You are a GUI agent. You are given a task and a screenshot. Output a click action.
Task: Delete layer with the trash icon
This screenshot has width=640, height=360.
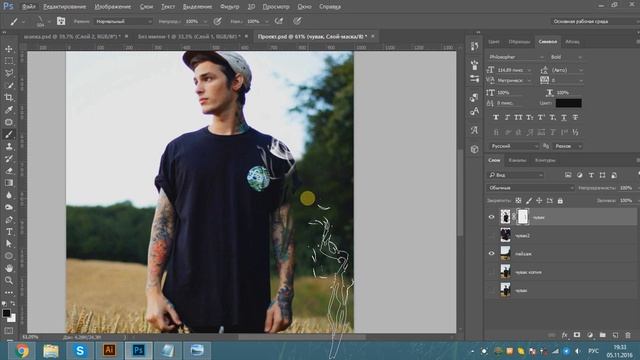tap(628, 335)
